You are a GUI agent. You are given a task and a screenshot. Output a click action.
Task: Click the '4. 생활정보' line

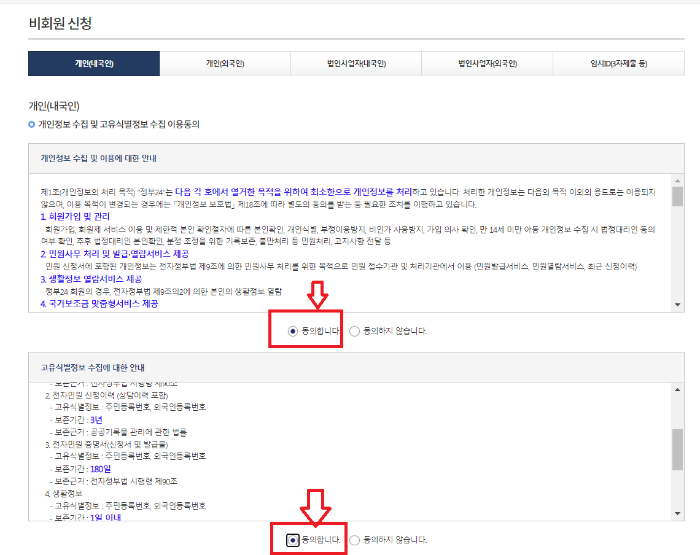[x=63, y=494]
